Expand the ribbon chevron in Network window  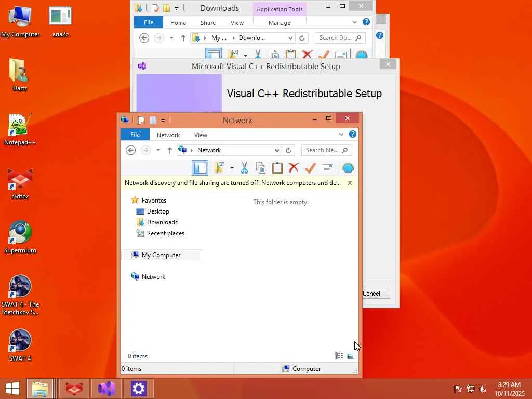[x=341, y=135]
